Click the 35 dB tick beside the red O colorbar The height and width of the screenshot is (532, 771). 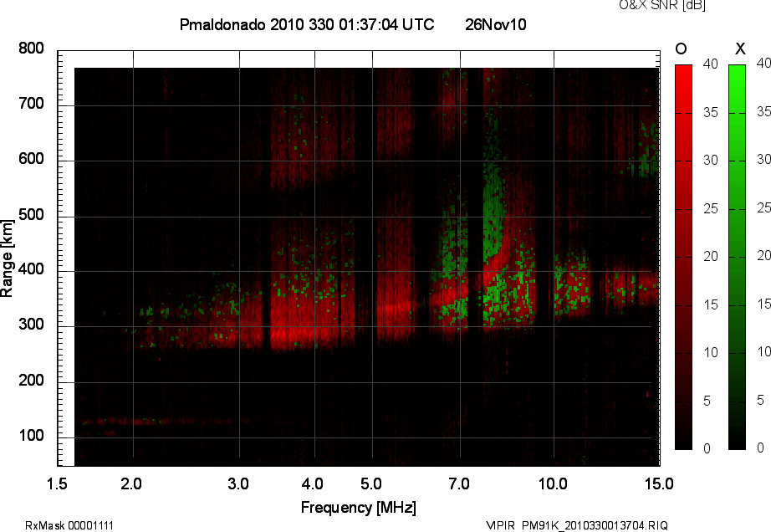pos(711,113)
